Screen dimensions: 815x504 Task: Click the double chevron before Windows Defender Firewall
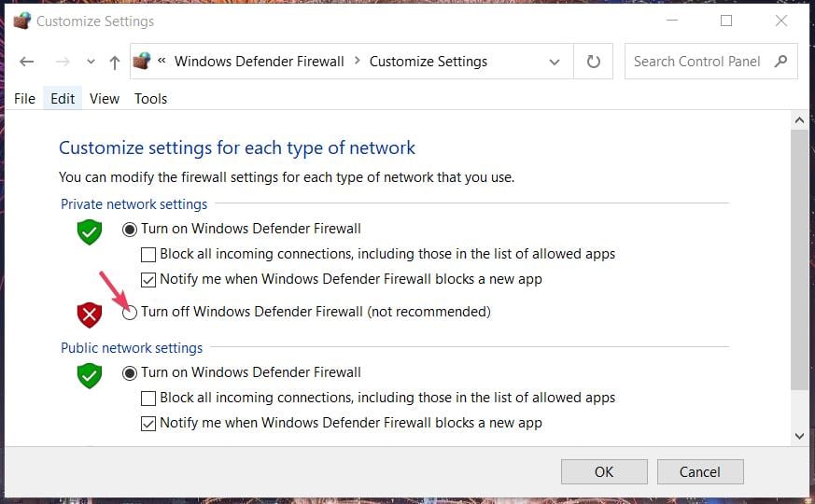(x=162, y=61)
